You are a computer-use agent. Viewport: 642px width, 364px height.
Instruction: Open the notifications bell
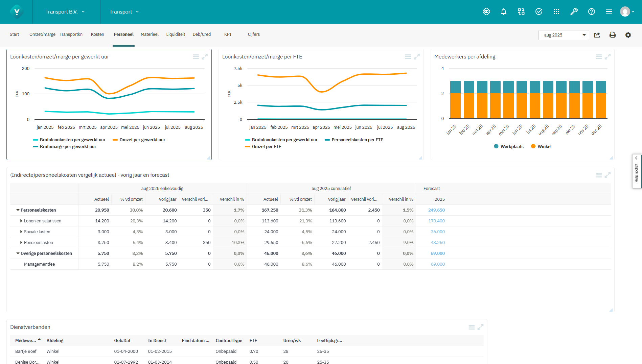pos(504,11)
